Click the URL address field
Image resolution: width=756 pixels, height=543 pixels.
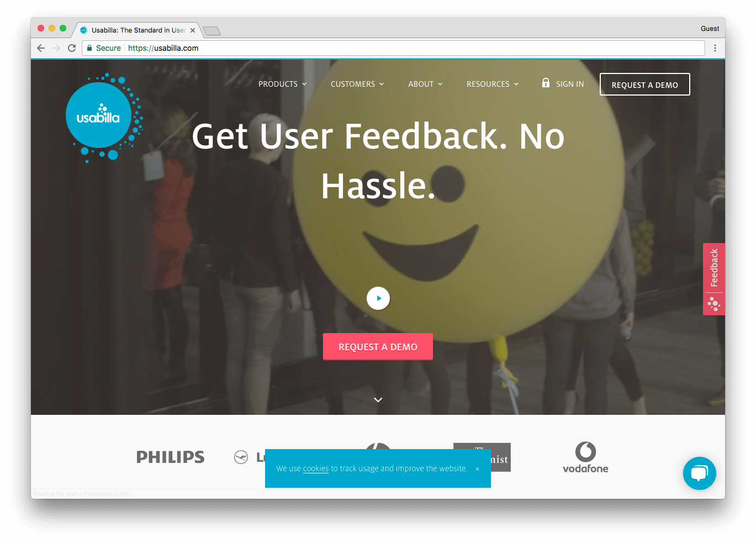pos(394,48)
